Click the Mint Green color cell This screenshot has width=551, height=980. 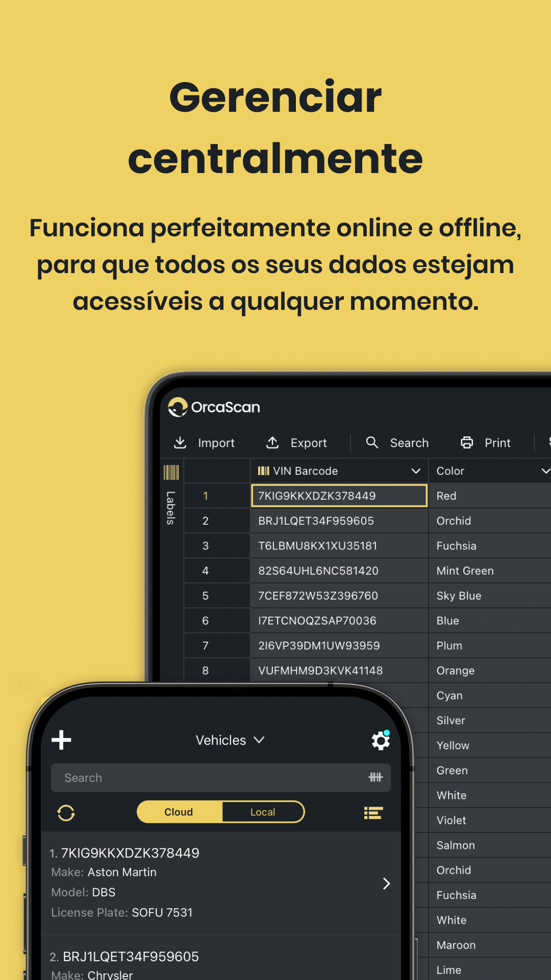[x=490, y=571]
